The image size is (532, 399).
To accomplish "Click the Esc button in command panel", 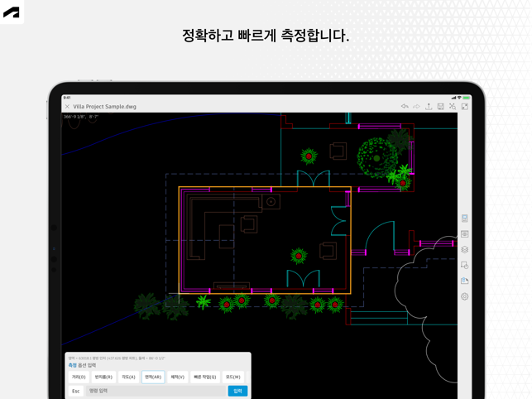I will 76,392.
